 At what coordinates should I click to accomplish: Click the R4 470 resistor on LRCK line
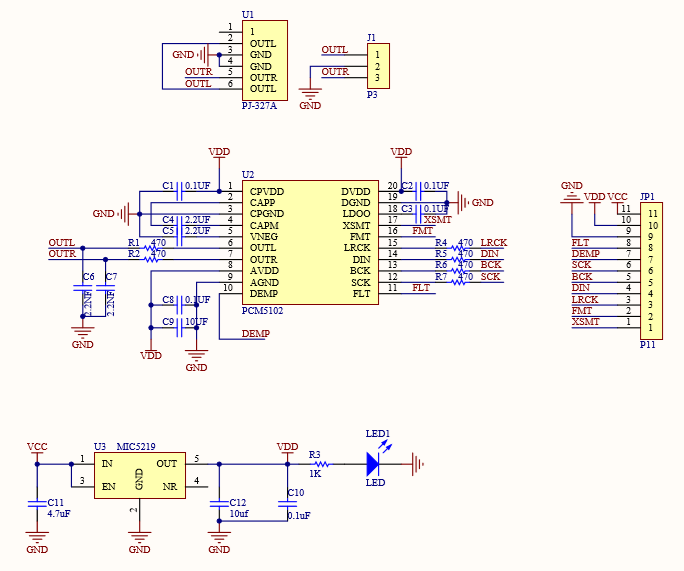[x=460, y=243]
